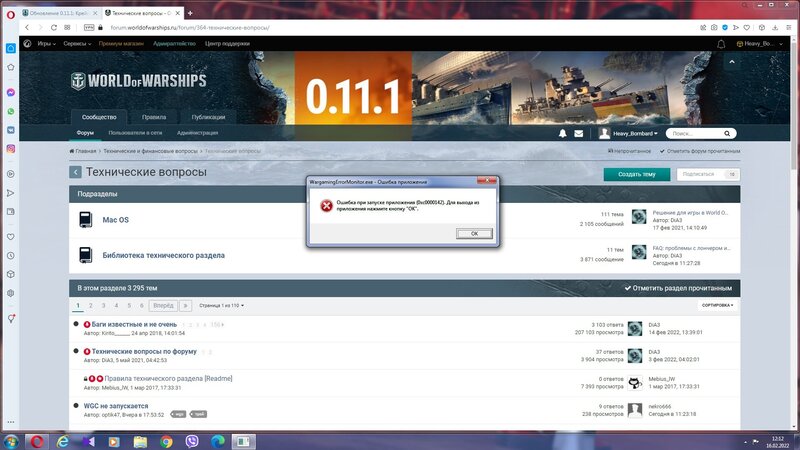Image resolution: width=800 pixels, height=450 pixels.
Task: Click the Создать тему button
Action: [x=636, y=174]
